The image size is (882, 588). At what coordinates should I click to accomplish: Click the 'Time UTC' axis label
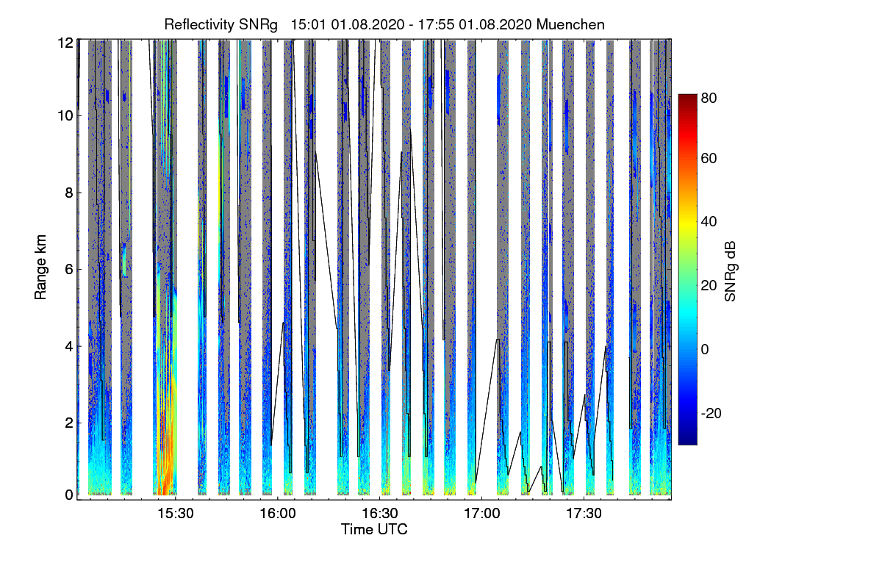(374, 529)
